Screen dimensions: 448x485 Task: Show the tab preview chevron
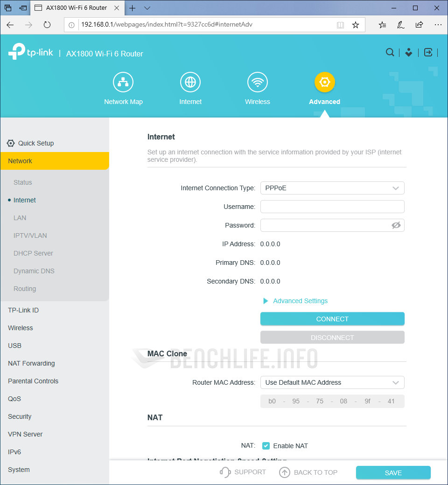pyautogui.click(x=147, y=8)
